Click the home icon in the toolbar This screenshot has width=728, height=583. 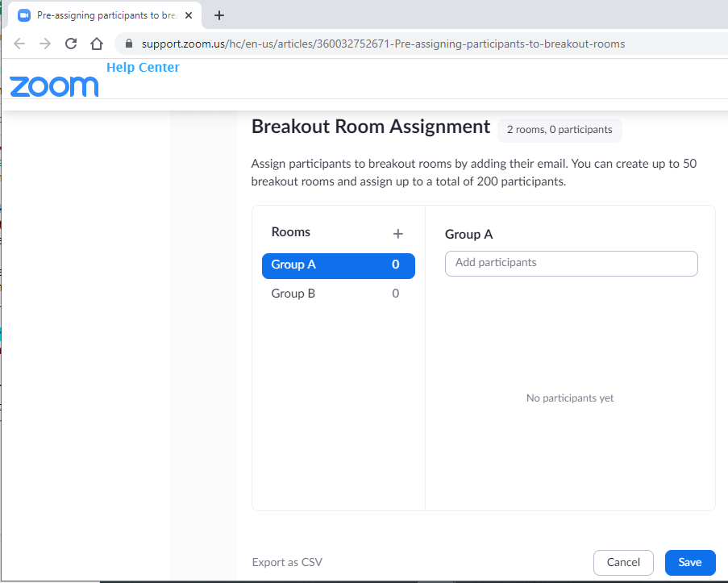(97, 44)
